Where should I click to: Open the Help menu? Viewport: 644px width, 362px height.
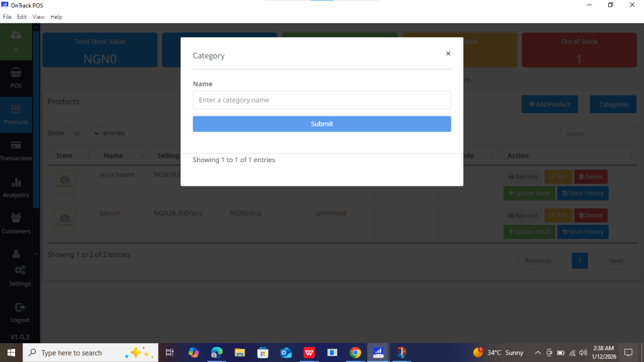[x=56, y=17]
